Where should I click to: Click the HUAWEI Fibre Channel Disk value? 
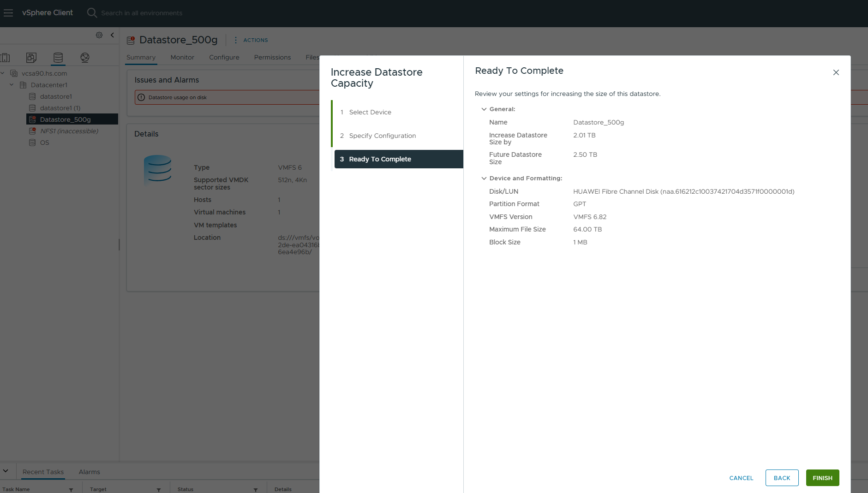point(684,191)
